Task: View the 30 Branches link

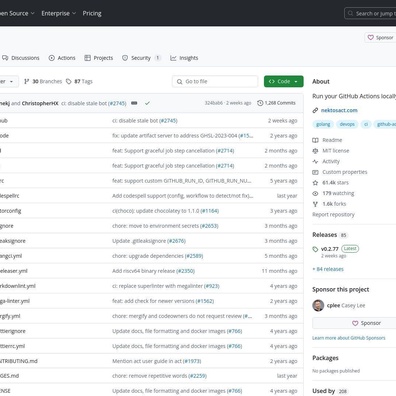Action: (x=43, y=81)
